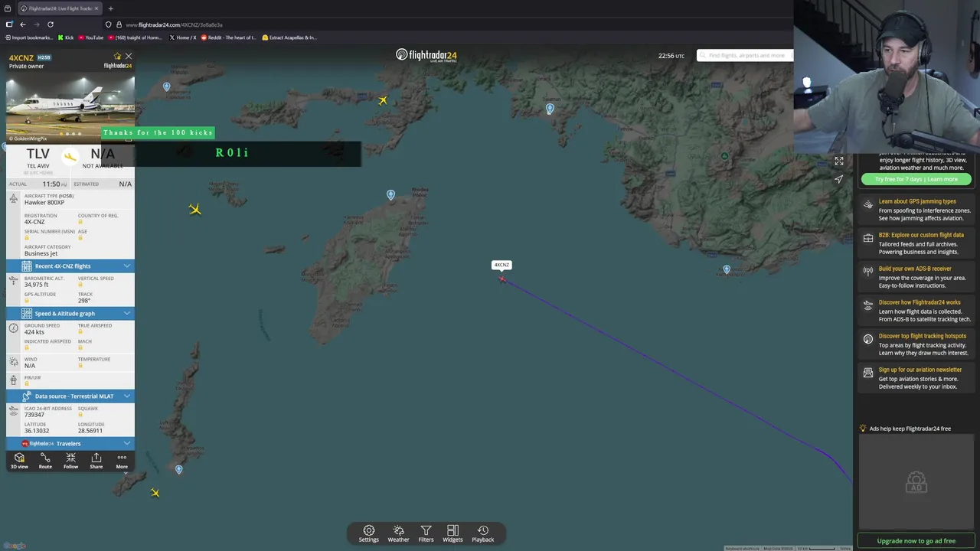Click the 4XCNZ callsign label on map
The image size is (980, 551).
coord(501,265)
